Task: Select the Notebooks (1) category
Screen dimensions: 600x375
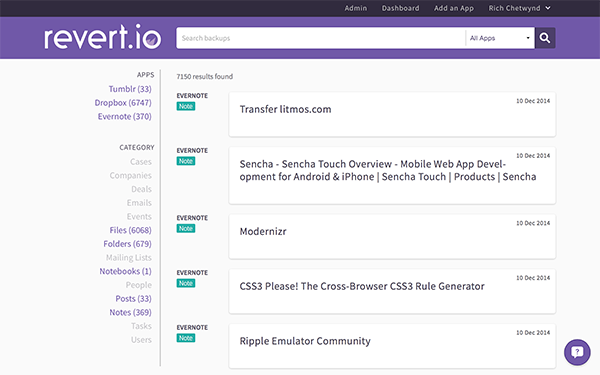Action: 126,271
